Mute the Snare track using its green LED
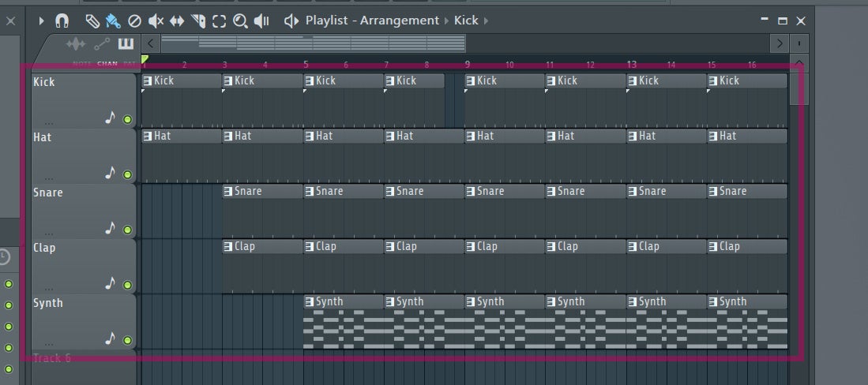This screenshot has height=385, width=868. pyautogui.click(x=127, y=230)
